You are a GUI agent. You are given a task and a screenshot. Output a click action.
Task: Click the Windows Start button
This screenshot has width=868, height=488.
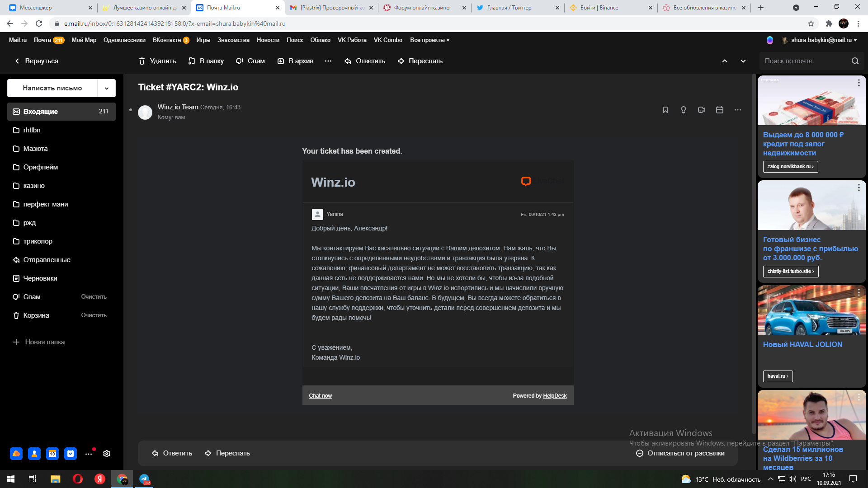(x=11, y=479)
